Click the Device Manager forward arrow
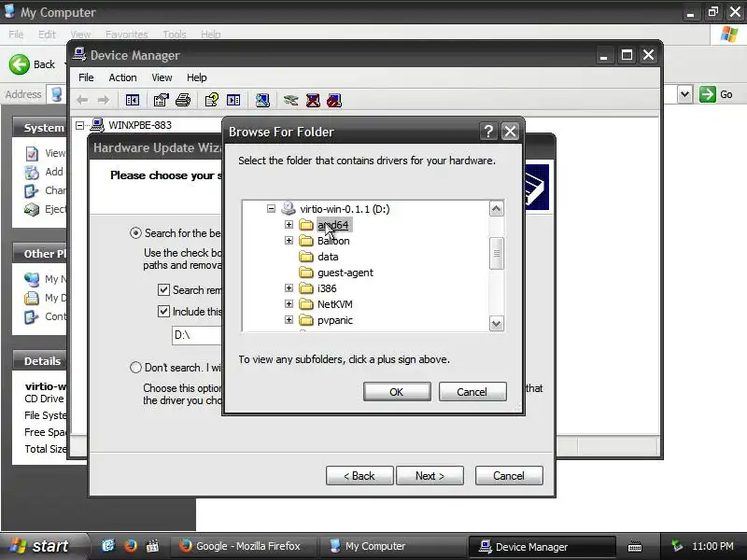Viewport: 747px width, 560px height. tap(103, 100)
